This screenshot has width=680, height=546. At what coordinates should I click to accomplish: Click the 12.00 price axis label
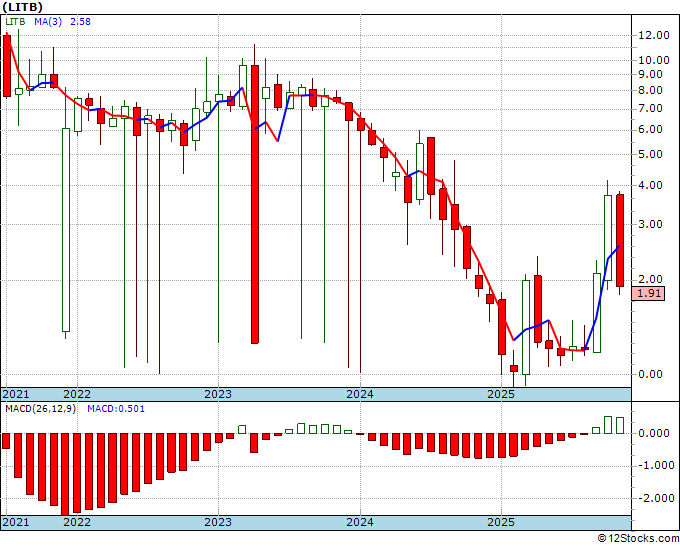tap(654, 36)
